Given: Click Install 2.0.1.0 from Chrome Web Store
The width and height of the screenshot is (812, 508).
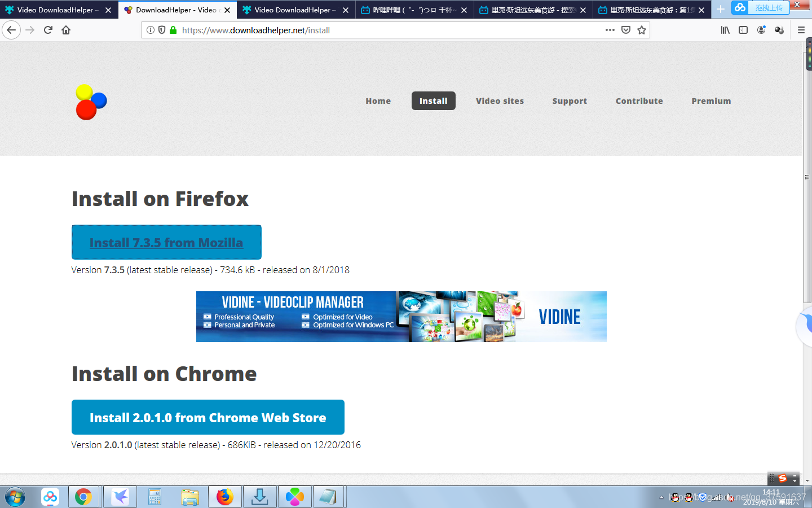Looking at the screenshot, I should (208, 417).
